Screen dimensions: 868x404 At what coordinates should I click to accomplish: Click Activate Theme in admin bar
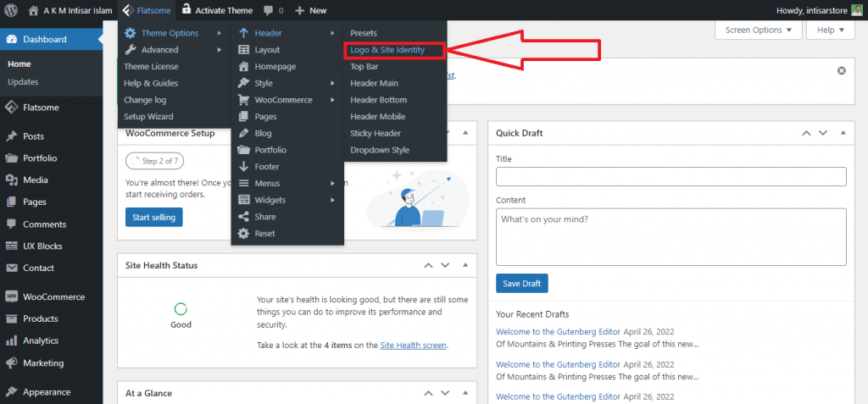point(224,10)
